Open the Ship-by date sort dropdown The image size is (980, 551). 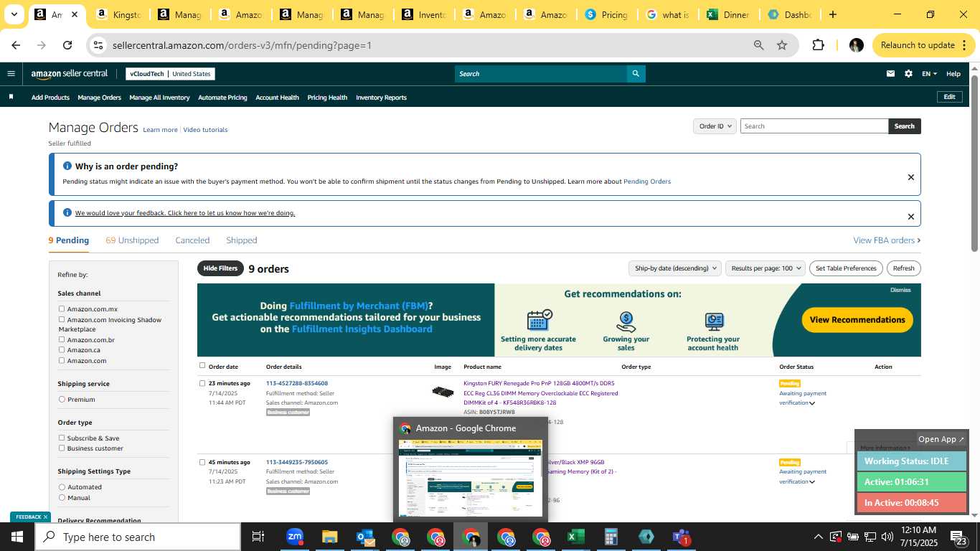coord(674,268)
